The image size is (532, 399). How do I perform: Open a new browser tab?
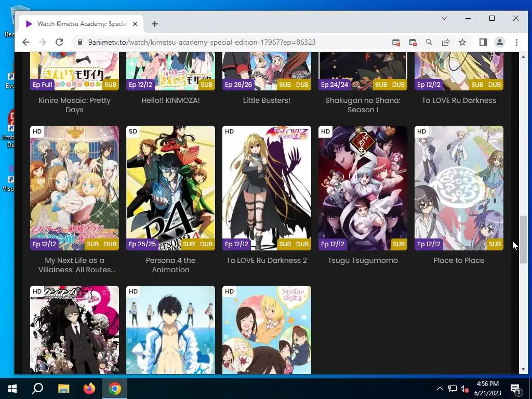(x=155, y=24)
